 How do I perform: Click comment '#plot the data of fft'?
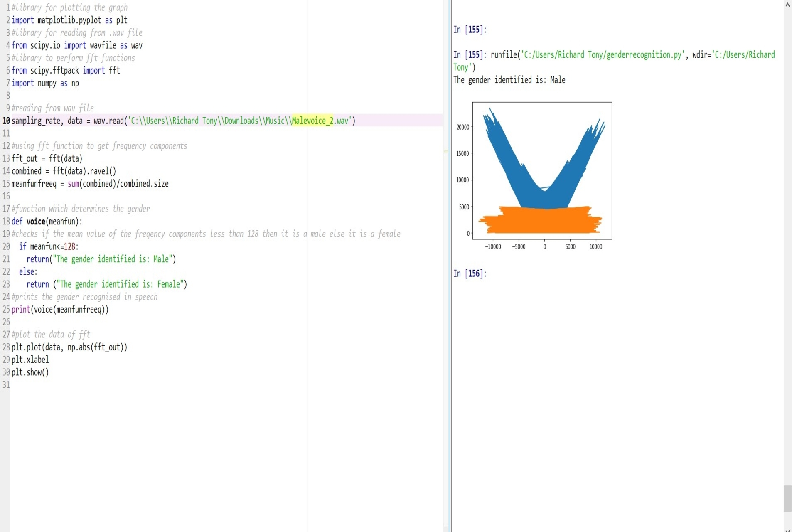[51, 335]
